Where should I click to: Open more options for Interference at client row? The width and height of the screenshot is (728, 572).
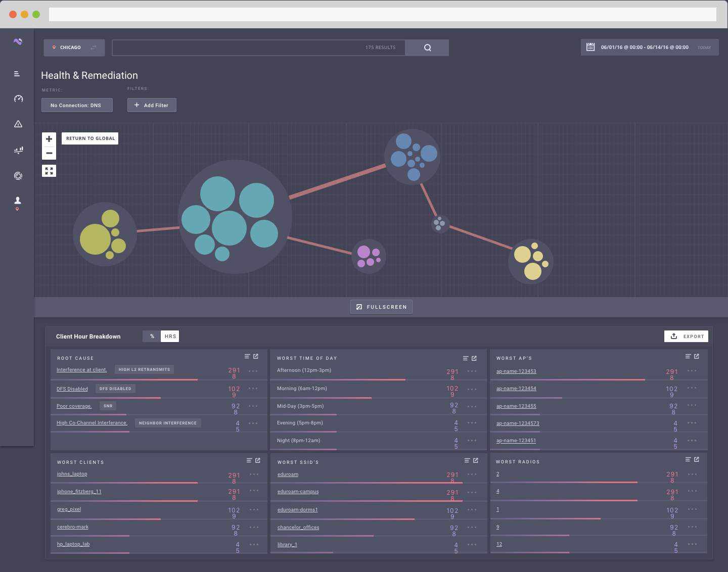[x=253, y=371]
